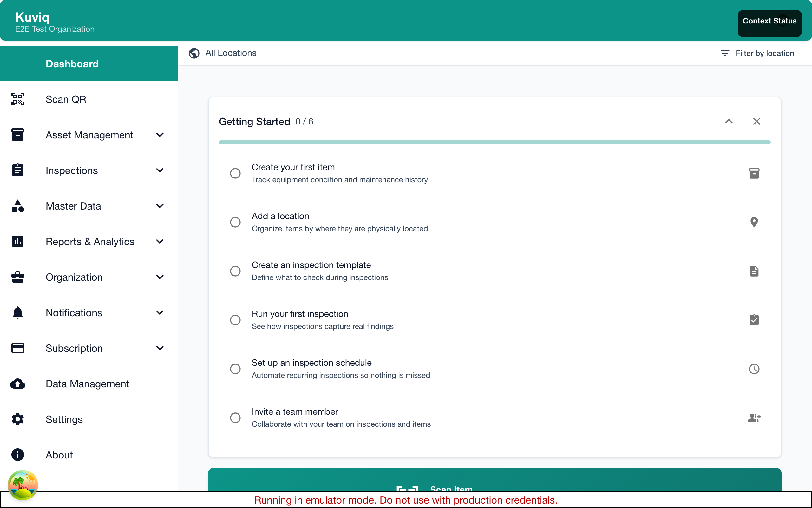The height and width of the screenshot is (508, 812).
Task: Click the Asset Management archive box icon
Action: point(17,135)
